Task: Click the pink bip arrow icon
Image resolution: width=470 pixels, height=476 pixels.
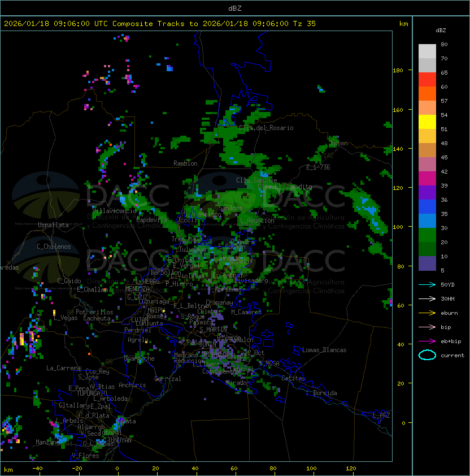Action: (x=427, y=327)
